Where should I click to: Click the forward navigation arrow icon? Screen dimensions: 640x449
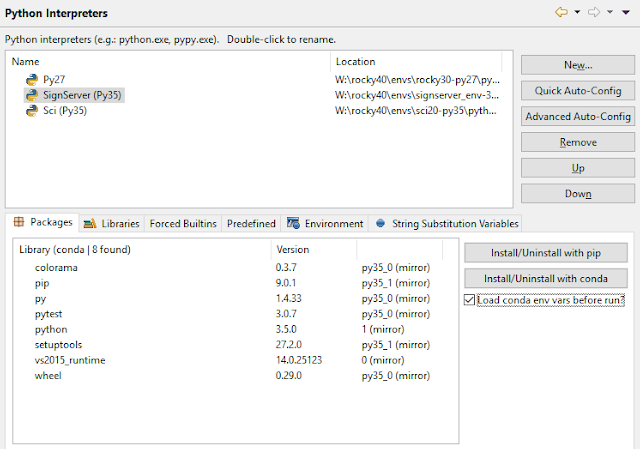[594, 12]
